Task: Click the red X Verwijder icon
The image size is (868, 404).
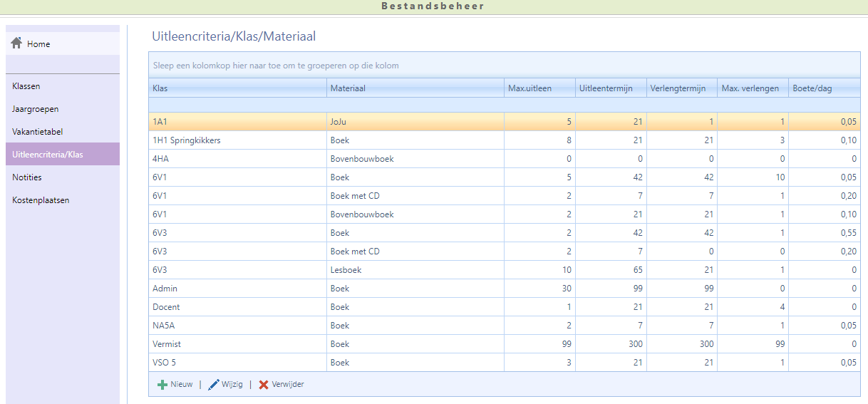Action: 264,385
